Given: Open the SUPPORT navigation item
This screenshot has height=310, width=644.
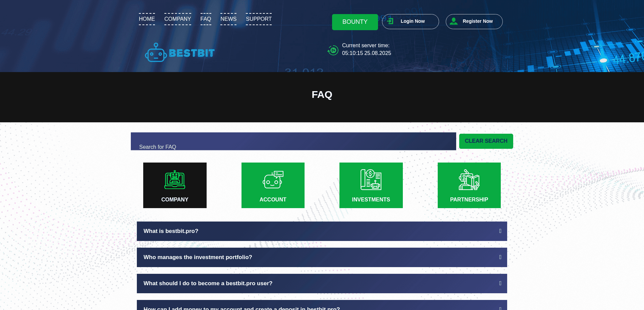Looking at the screenshot, I should pos(259,19).
